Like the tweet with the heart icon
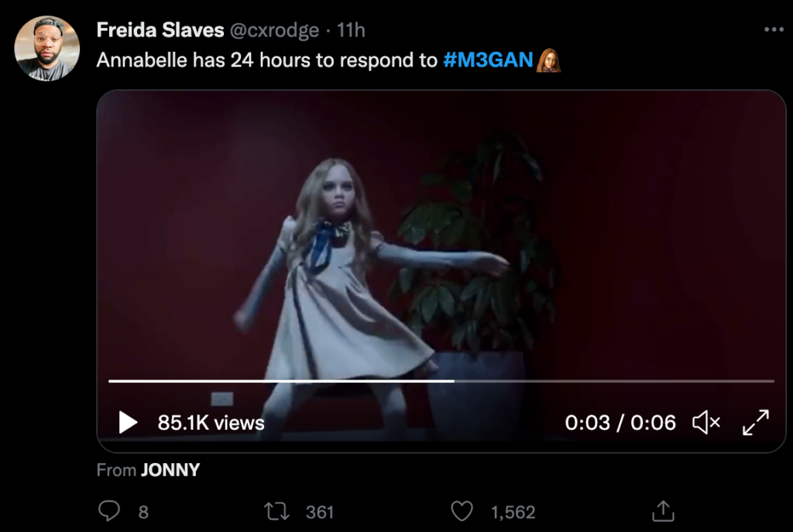 [x=462, y=511]
